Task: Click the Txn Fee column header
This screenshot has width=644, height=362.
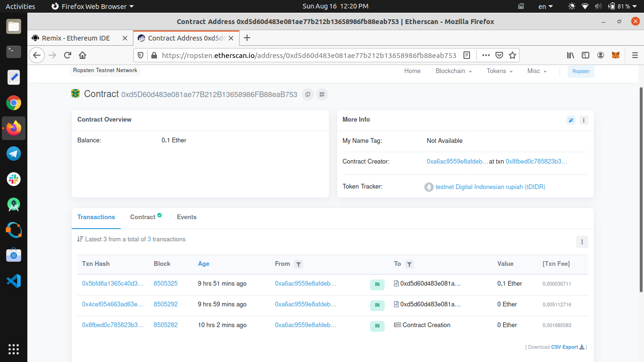Action: click(x=556, y=264)
